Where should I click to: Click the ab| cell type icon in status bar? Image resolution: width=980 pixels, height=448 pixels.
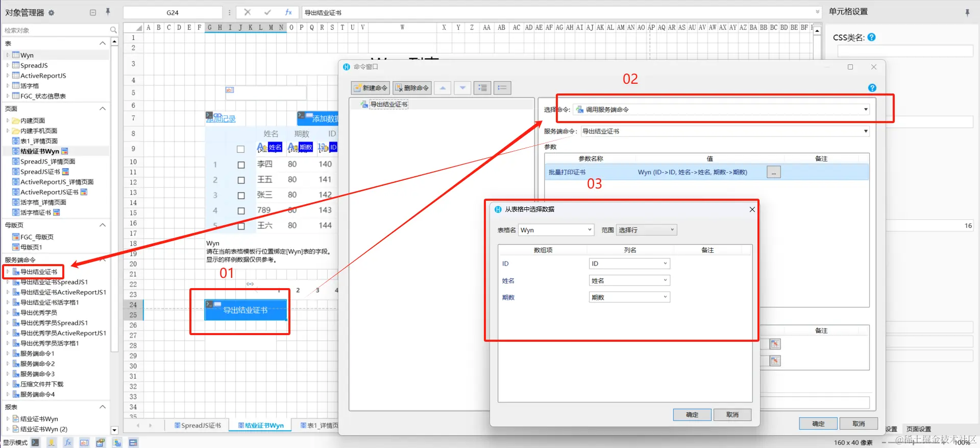click(x=84, y=442)
